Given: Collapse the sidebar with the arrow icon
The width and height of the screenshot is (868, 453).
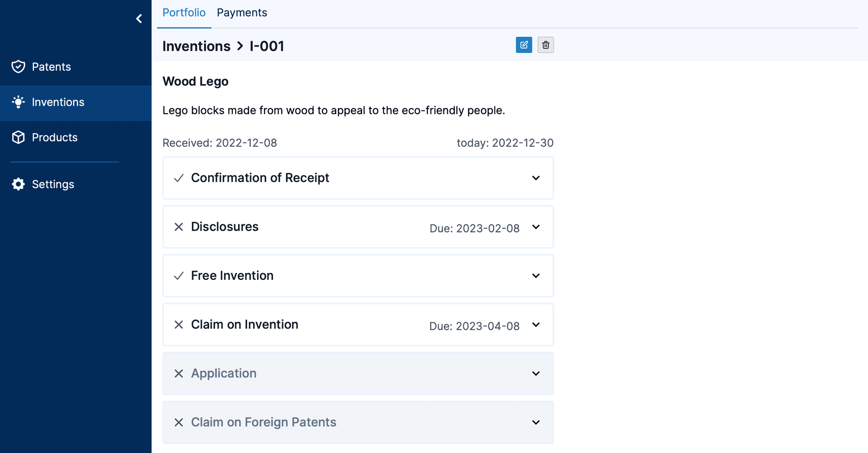Looking at the screenshot, I should point(139,19).
